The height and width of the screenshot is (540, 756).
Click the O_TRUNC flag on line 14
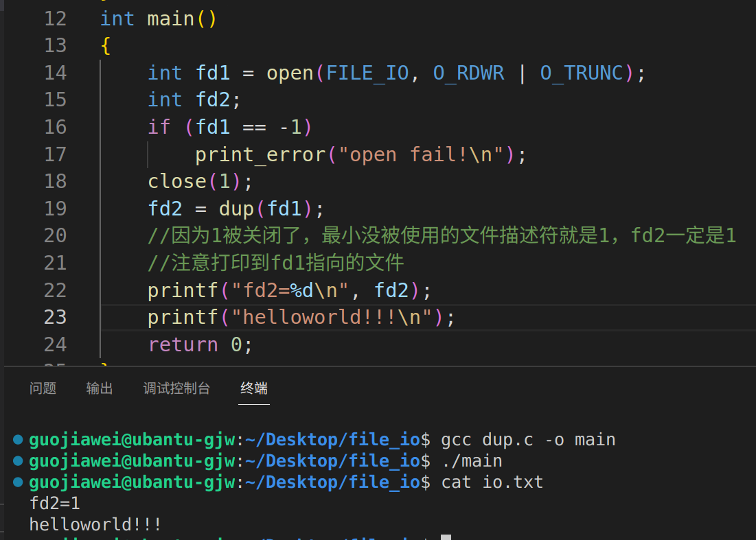pyautogui.click(x=583, y=73)
